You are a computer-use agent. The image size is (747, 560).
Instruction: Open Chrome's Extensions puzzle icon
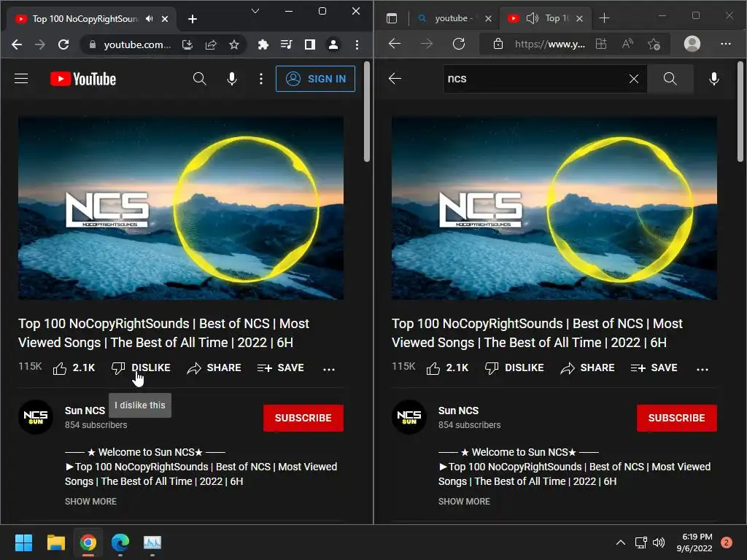click(x=263, y=44)
